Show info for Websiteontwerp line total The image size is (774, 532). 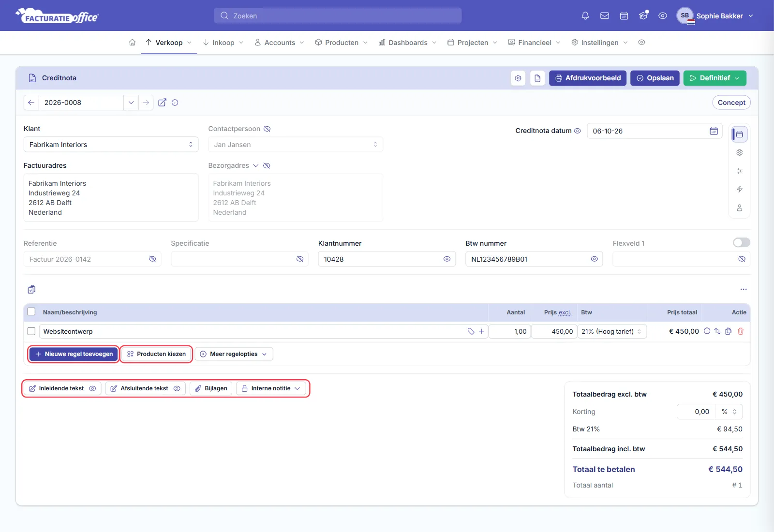(707, 331)
